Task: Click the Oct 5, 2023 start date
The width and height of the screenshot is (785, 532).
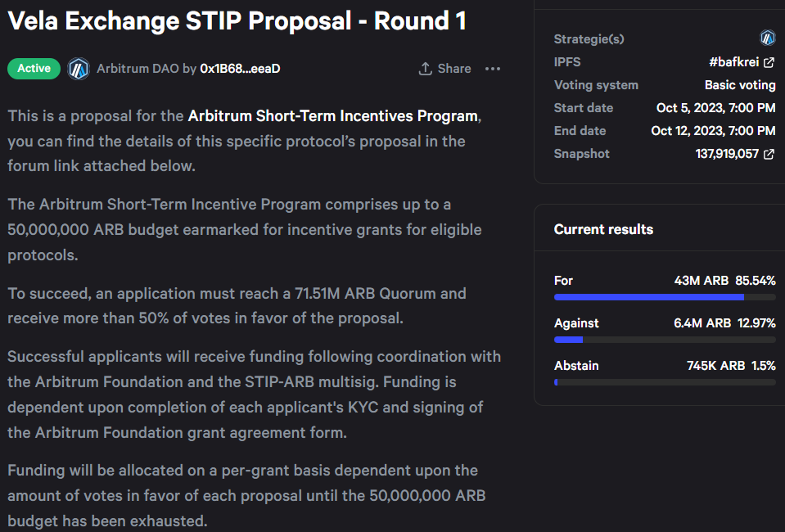Action: (715, 108)
